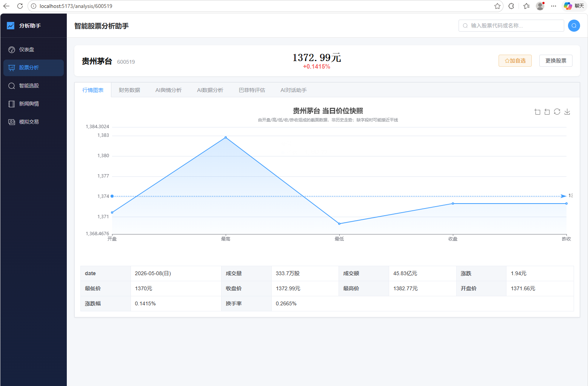
Task: Click the 开盘 label on the chart x-axis
Action: [x=112, y=239]
